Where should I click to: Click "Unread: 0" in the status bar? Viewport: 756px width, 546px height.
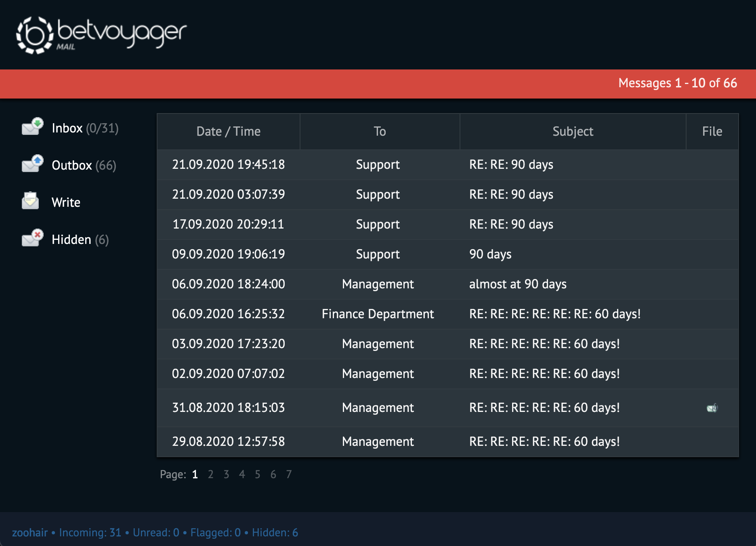(156, 533)
